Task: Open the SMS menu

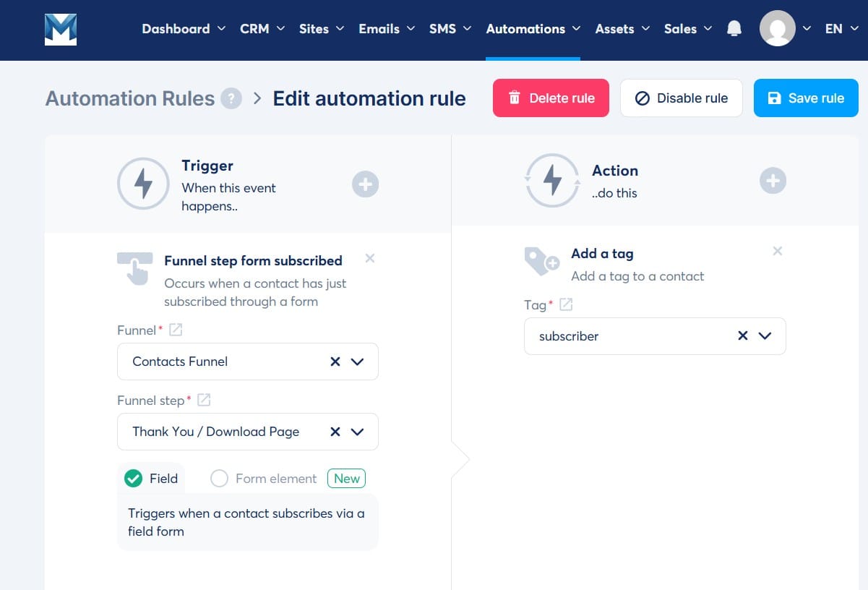Action: (450, 29)
